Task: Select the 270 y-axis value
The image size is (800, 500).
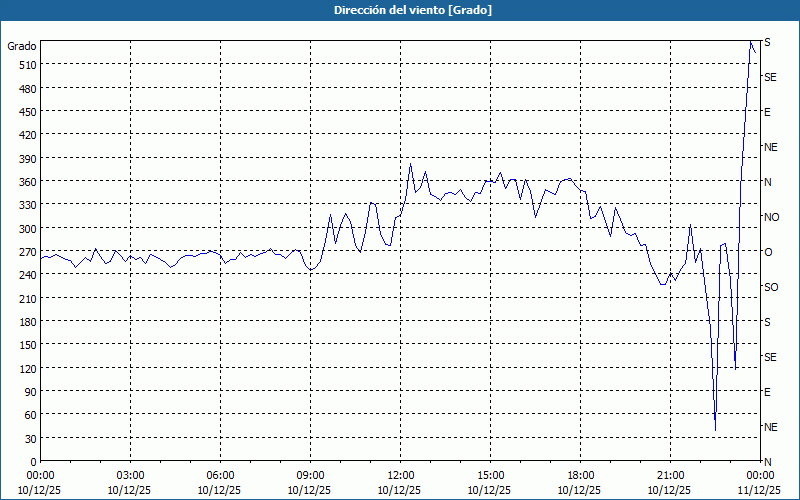Action: coord(28,252)
